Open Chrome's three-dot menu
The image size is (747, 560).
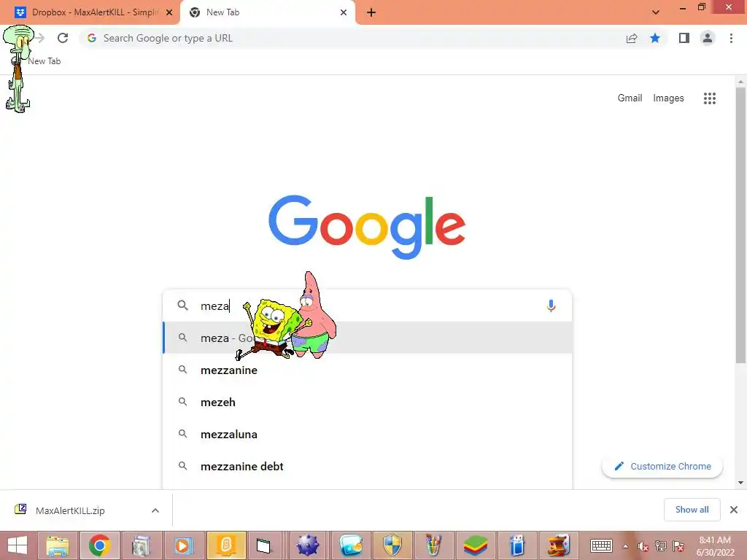pyautogui.click(x=731, y=38)
